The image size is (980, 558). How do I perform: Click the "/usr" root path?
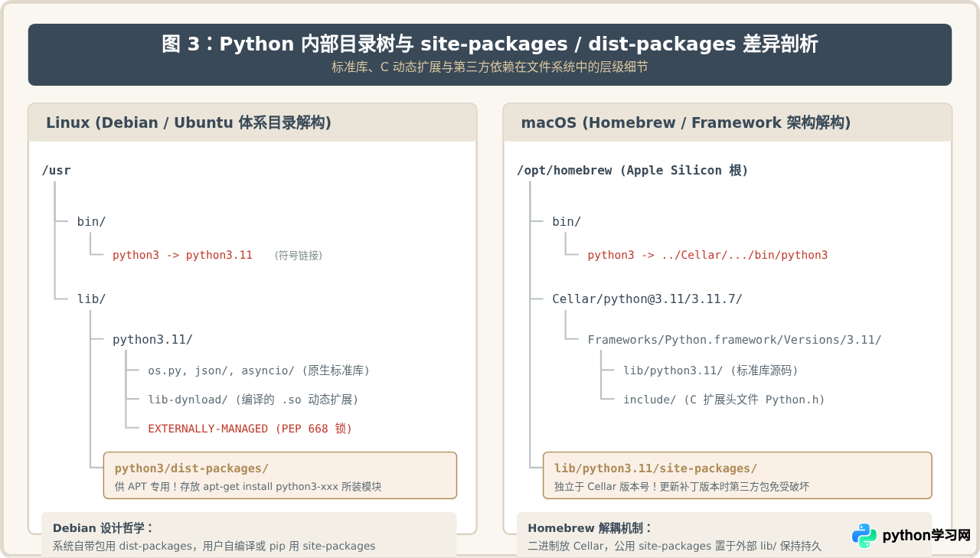[57, 171]
